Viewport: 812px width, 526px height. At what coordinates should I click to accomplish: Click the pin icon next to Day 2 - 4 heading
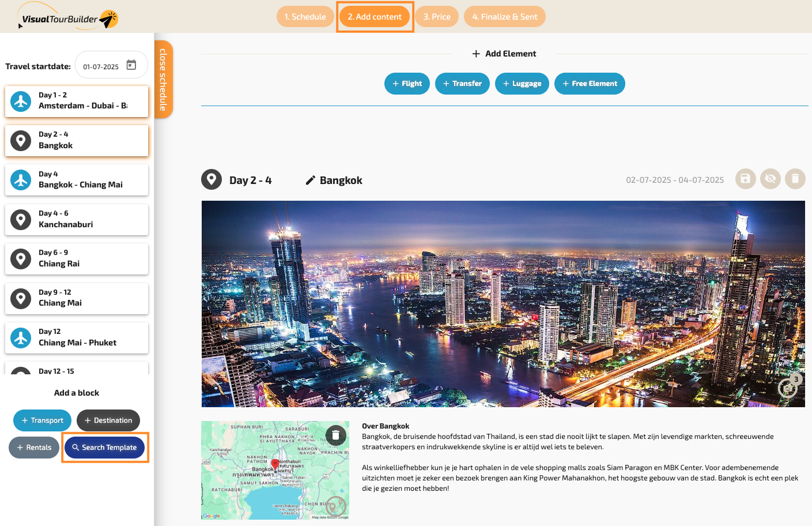coord(212,179)
